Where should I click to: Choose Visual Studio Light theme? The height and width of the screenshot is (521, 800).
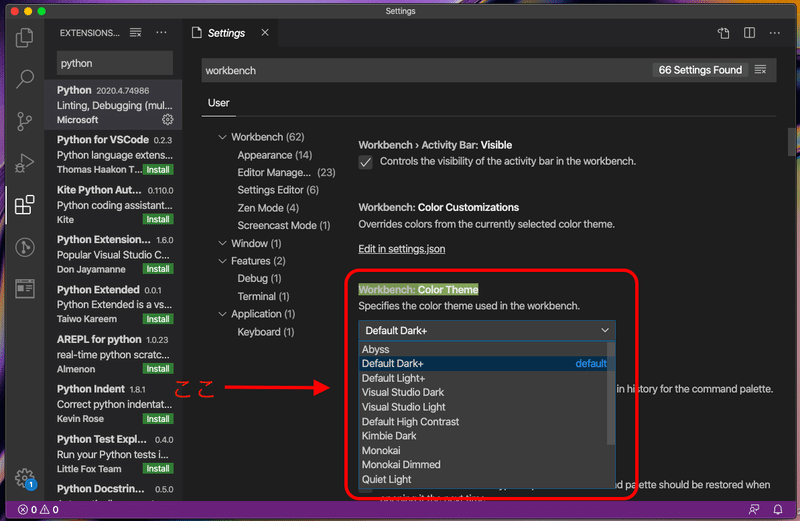pyautogui.click(x=483, y=407)
